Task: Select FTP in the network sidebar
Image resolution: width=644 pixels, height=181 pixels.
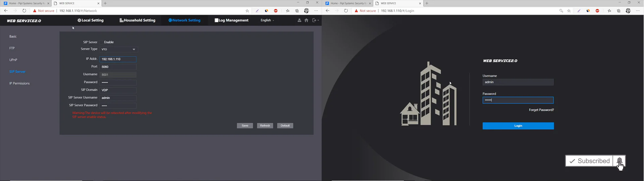Action: [x=12, y=48]
